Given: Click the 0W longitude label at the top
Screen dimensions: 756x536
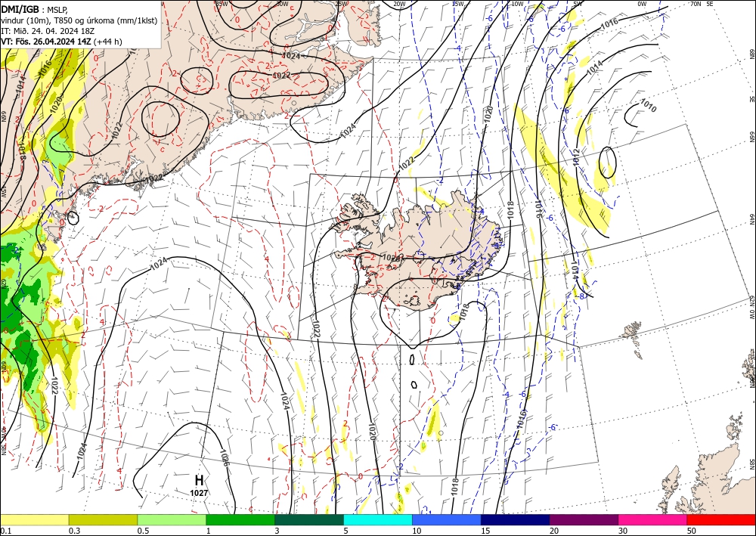Looking at the screenshot, I should click(x=642, y=4).
